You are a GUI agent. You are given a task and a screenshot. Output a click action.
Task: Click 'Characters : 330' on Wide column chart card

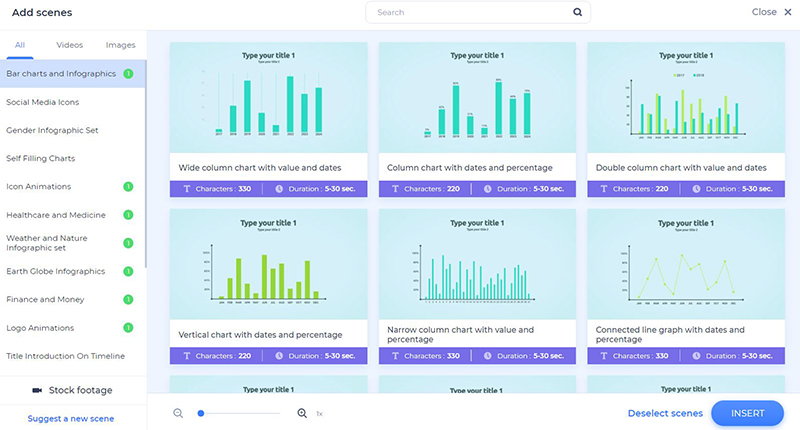(223, 189)
